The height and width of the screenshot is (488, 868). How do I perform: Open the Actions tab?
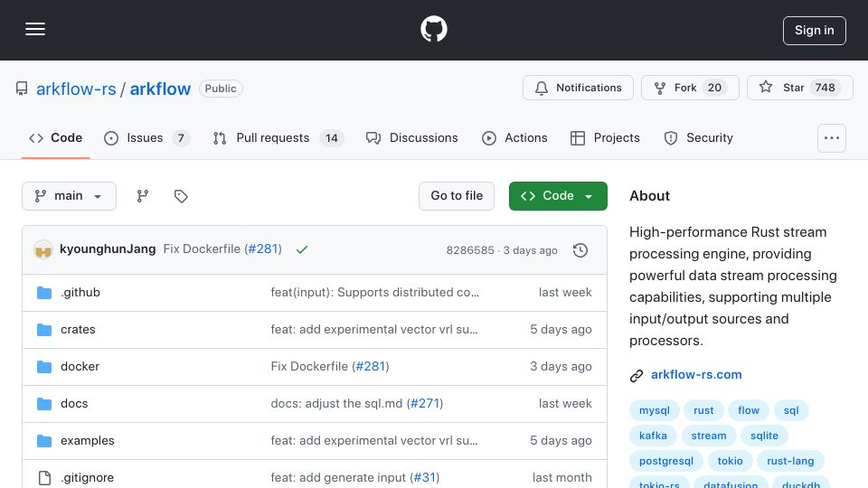pyautogui.click(x=514, y=137)
